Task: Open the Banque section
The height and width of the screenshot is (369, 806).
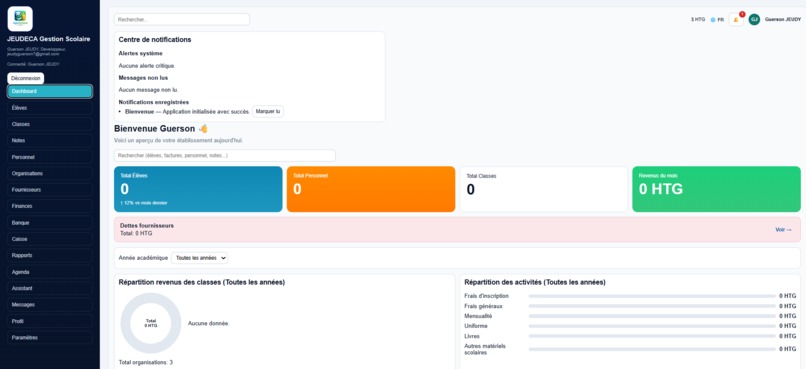Action: pyautogui.click(x=50, y=223)
